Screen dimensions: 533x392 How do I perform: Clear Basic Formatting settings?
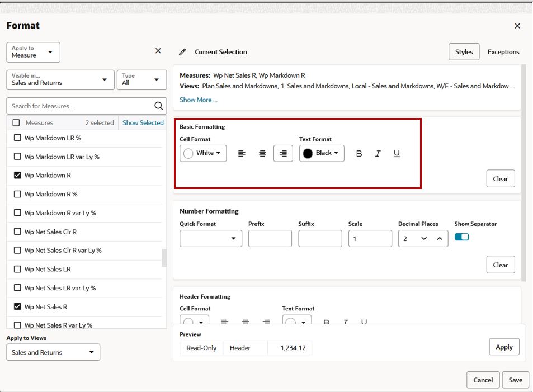tap(501, 178)
